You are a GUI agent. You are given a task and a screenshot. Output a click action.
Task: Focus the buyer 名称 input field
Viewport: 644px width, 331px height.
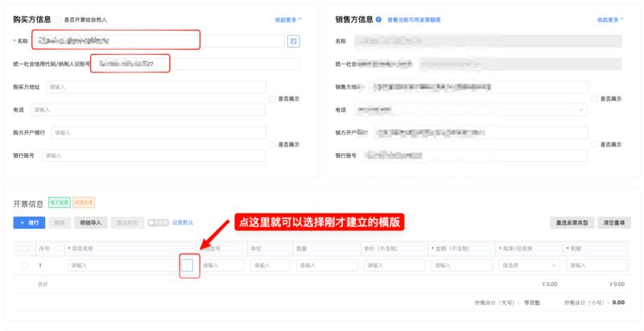[x=158, y=41]
